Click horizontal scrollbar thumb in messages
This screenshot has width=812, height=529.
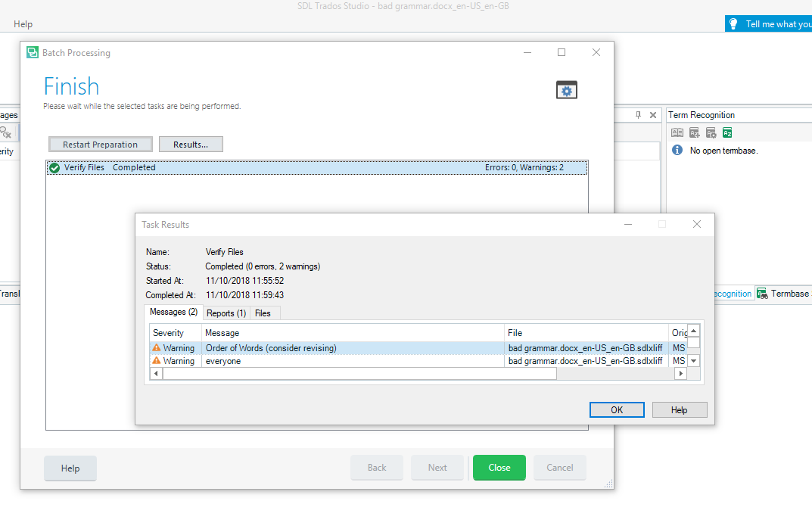(x=360, y=374)
